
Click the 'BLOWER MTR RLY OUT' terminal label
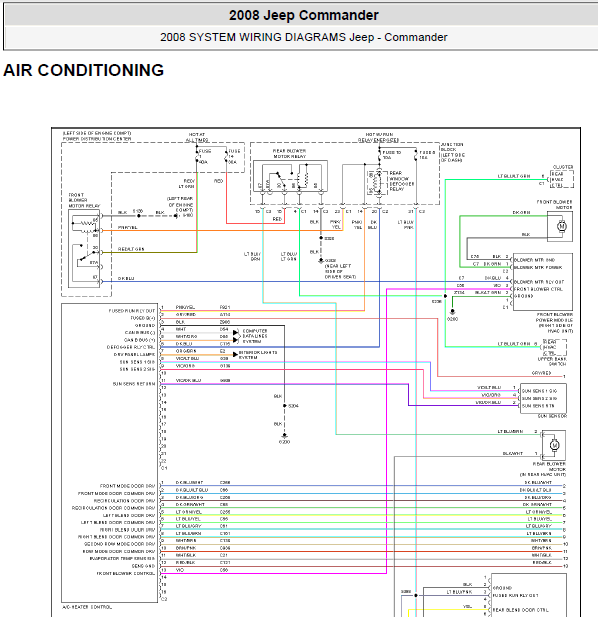pyautogui.click(x=539, y=282)
